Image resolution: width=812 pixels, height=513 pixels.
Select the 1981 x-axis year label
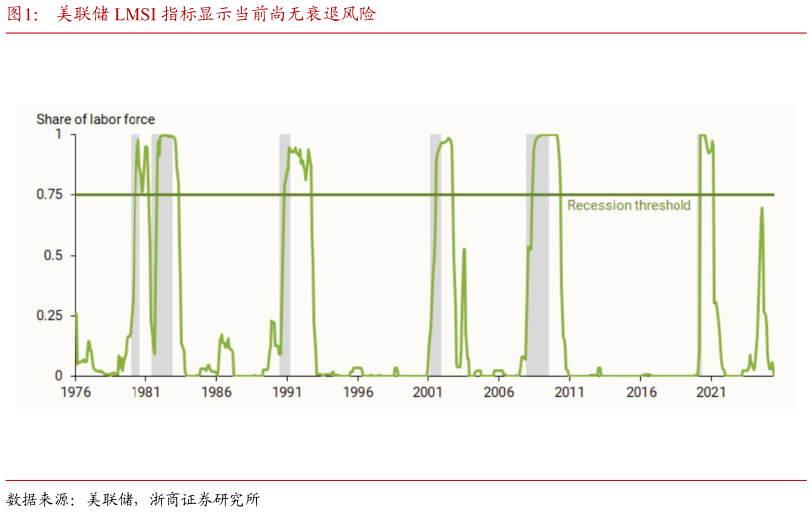pyautogui.click(x=146, y=392)
